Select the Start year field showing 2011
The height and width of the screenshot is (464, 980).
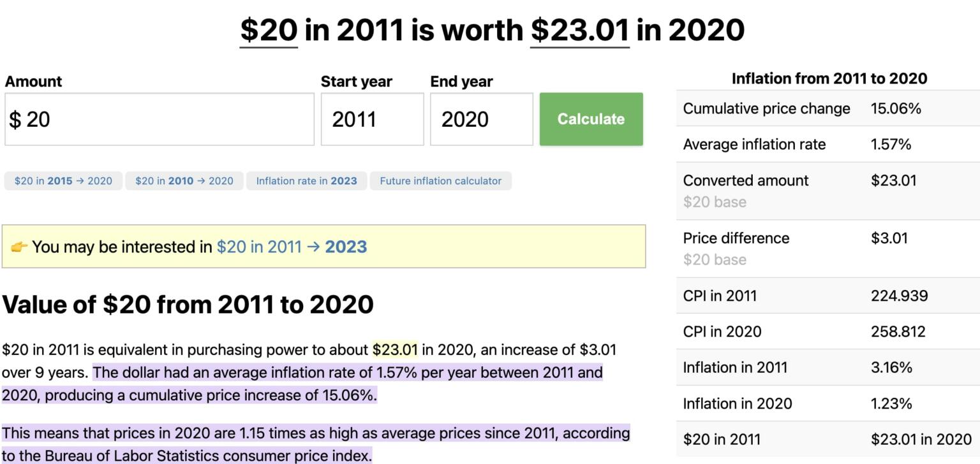click(x=372, y=119)
